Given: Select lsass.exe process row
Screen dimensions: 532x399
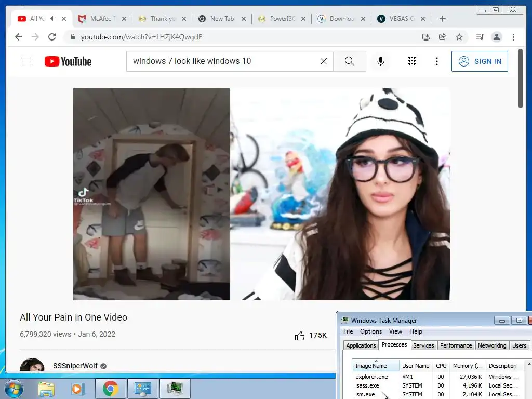Looking at the screenshot, I should (x=439, y=386).
